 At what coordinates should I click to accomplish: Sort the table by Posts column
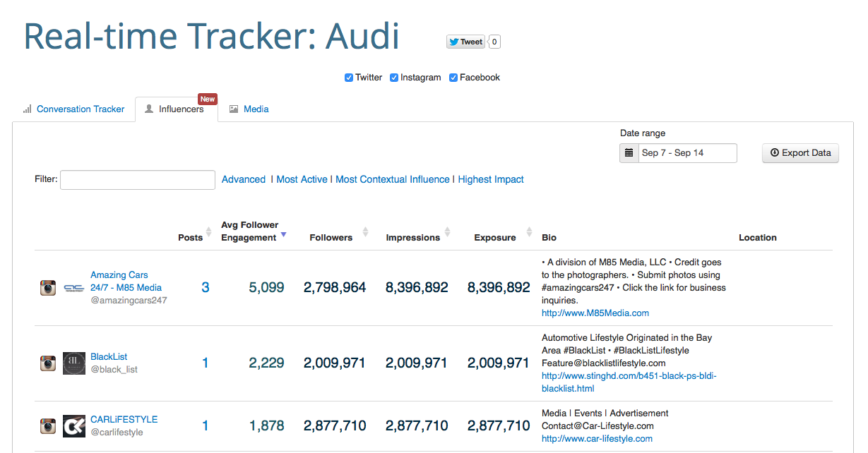point(195,237)
